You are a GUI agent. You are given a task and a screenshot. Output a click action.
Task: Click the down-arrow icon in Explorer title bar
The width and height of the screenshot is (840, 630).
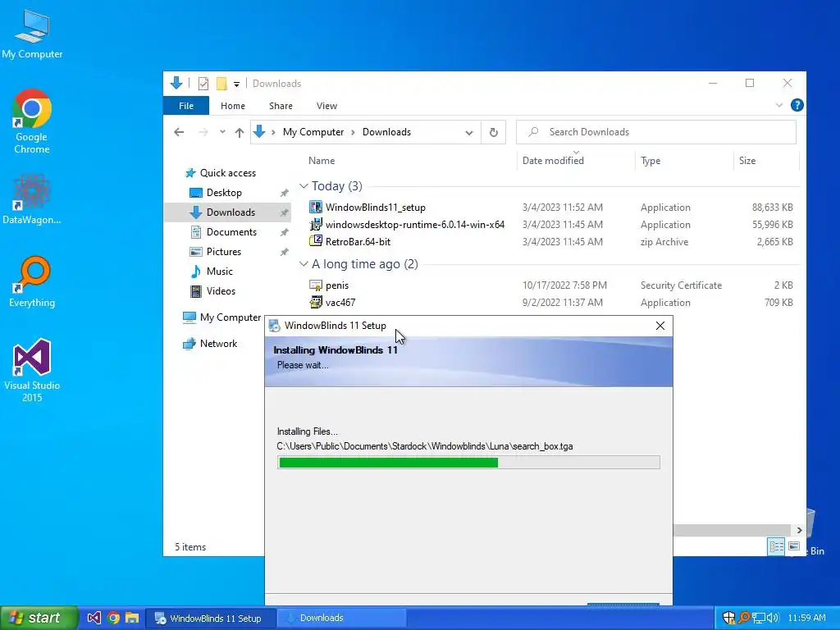(176, 83)
